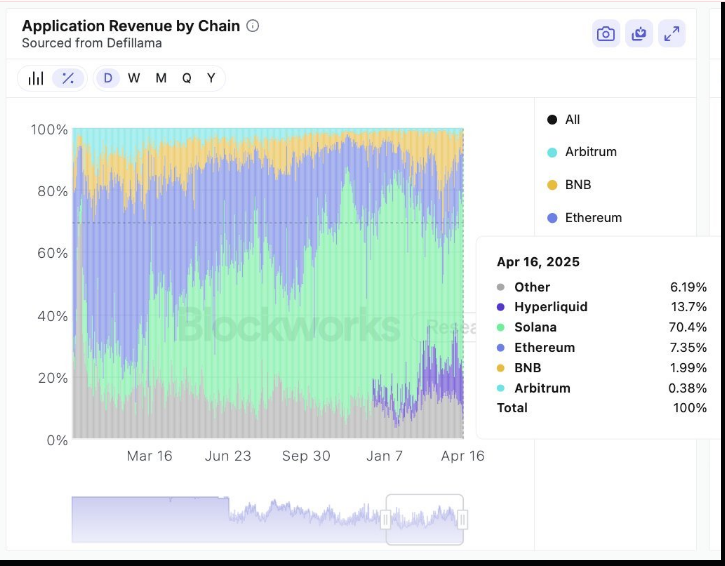Click 'Total' row label in tooltip
Image resolution: width=725 pixels, height=566 pixels.
pyautogui.click(x=512, y=408)
